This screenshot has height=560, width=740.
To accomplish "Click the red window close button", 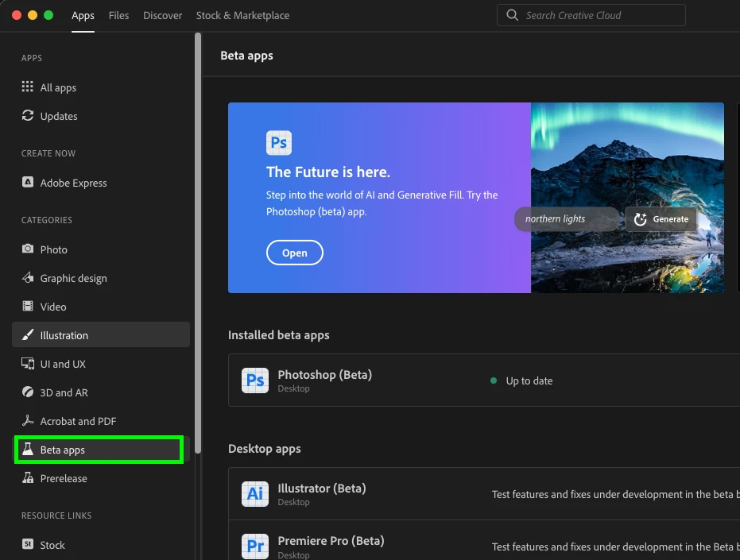I will (x=17, y=15).
